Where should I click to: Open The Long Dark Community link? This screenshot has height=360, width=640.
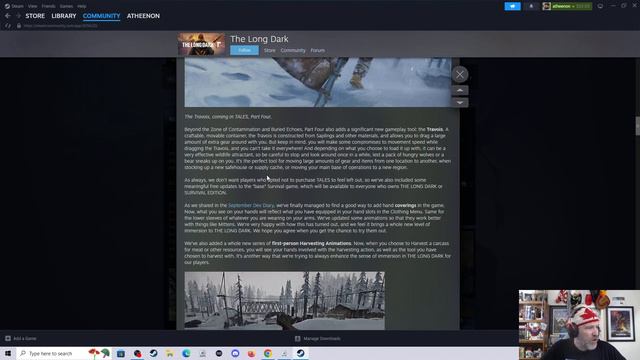(293, 51)
